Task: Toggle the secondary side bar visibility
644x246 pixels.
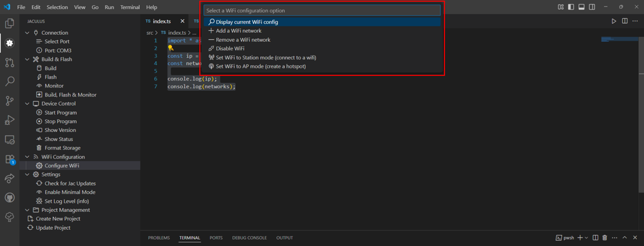Action: 592,7
